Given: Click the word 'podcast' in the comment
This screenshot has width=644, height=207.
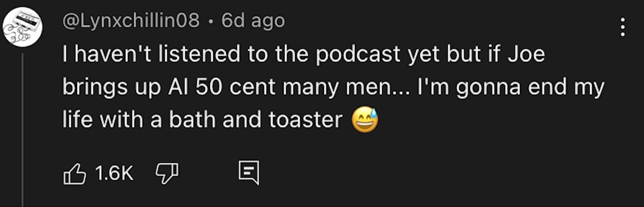Looking at the screenshot, I should (x=358, y=54).
